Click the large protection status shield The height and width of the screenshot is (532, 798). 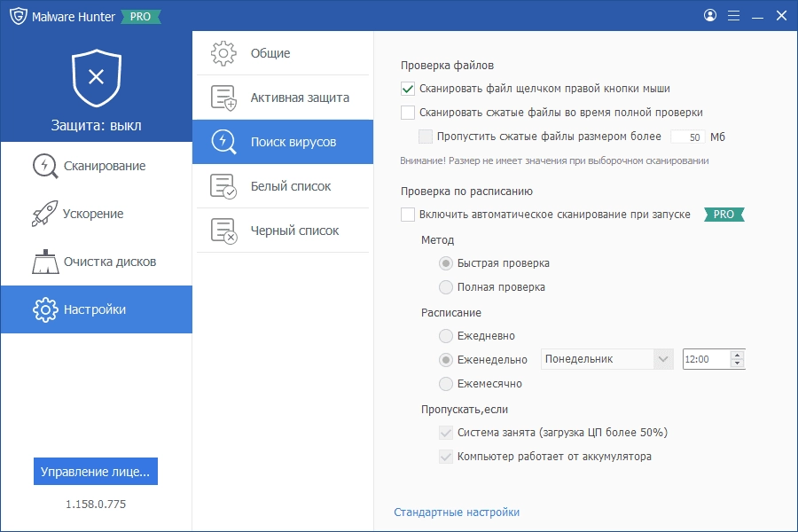point(96,77)
